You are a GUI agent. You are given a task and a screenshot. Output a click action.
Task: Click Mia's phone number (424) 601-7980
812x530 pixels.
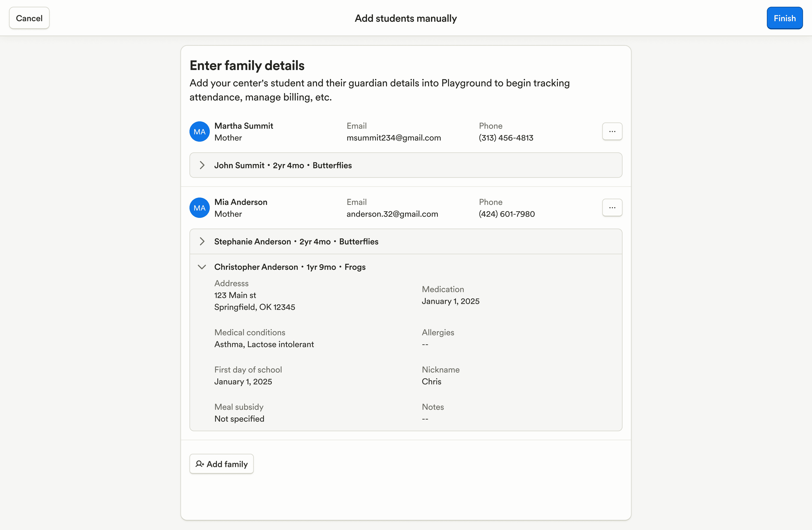click(x=507, y=214)
